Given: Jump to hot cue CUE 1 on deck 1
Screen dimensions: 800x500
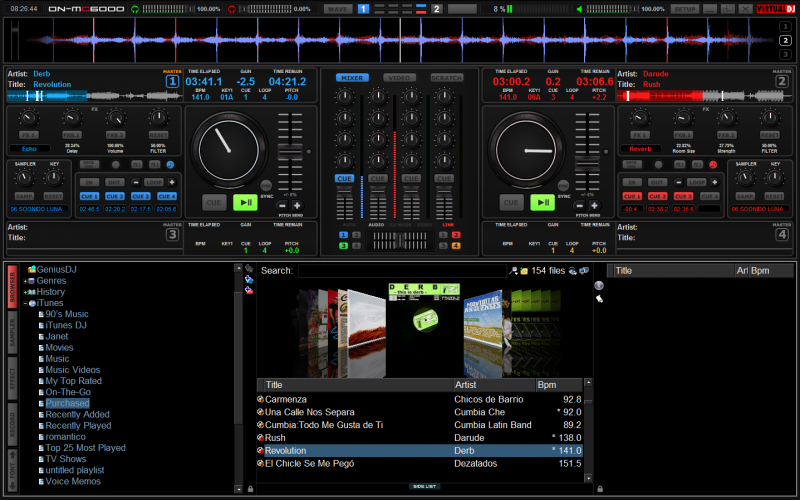Looking at the screenshot, I should point(89,196).
